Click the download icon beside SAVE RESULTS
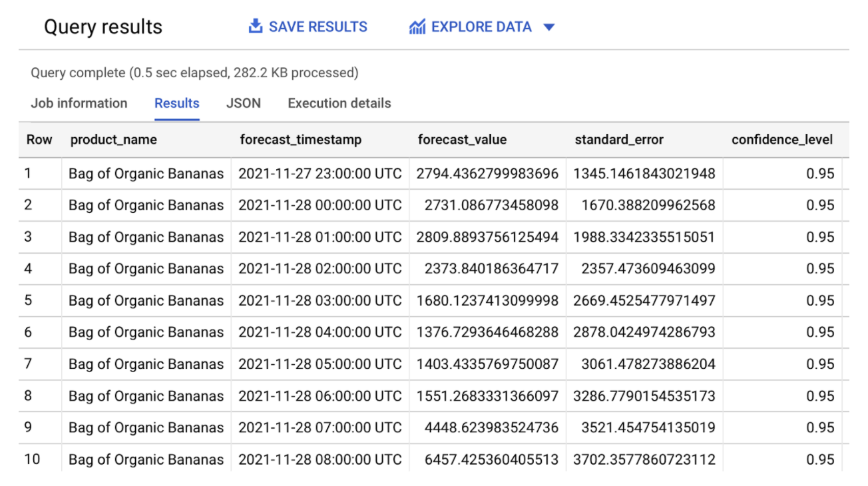Image resolution: width=868 pixels, height=486 pixels. (x=255, y=26)
